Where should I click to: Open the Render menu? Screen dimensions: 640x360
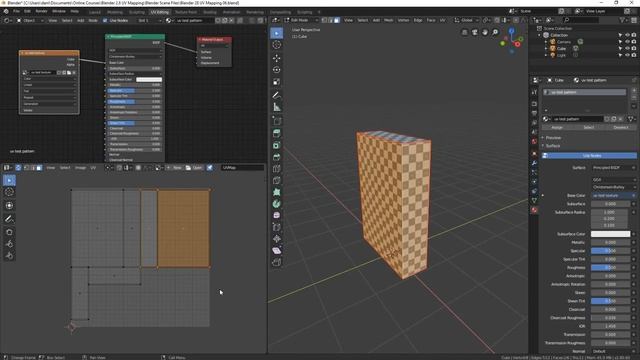[41, 11]
